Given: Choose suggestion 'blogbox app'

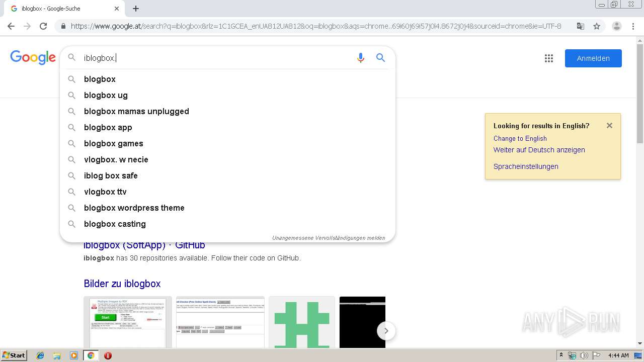Looking at the screenshot, I should pos(227,127).
